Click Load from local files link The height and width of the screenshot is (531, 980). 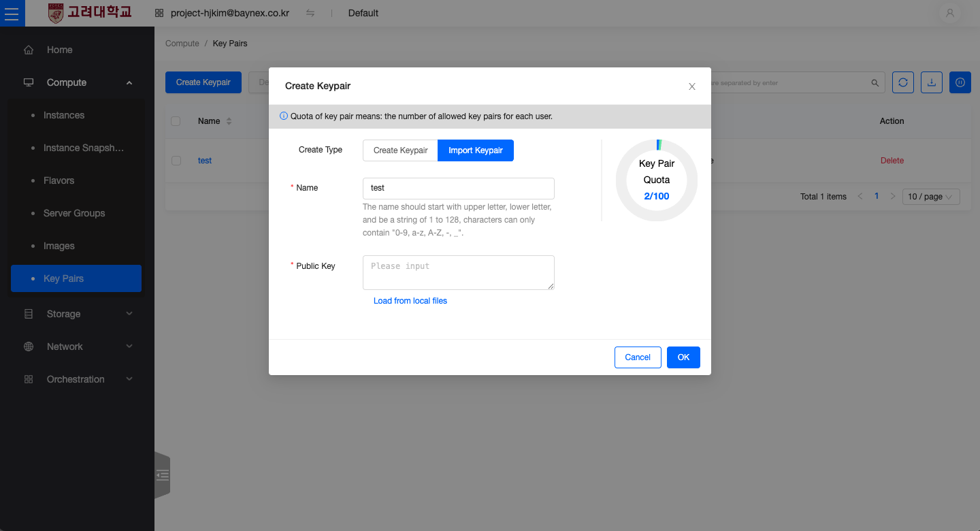tap(410, 301)
